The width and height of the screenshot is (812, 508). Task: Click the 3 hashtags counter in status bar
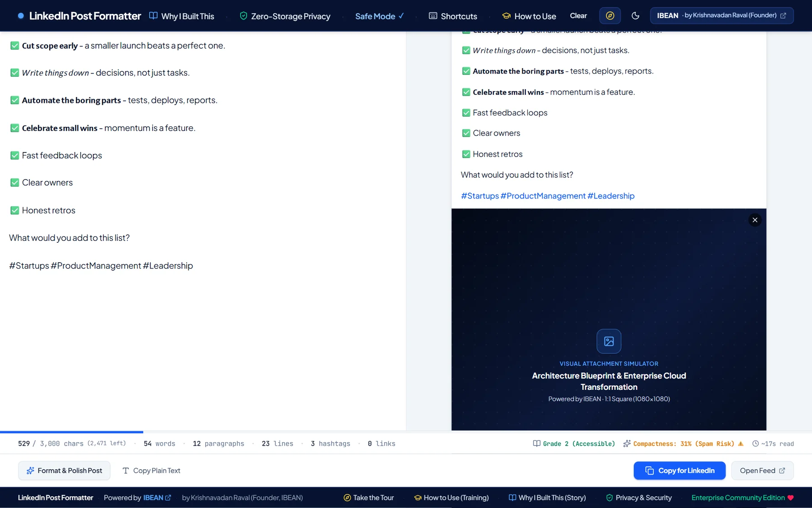(330, 444)
